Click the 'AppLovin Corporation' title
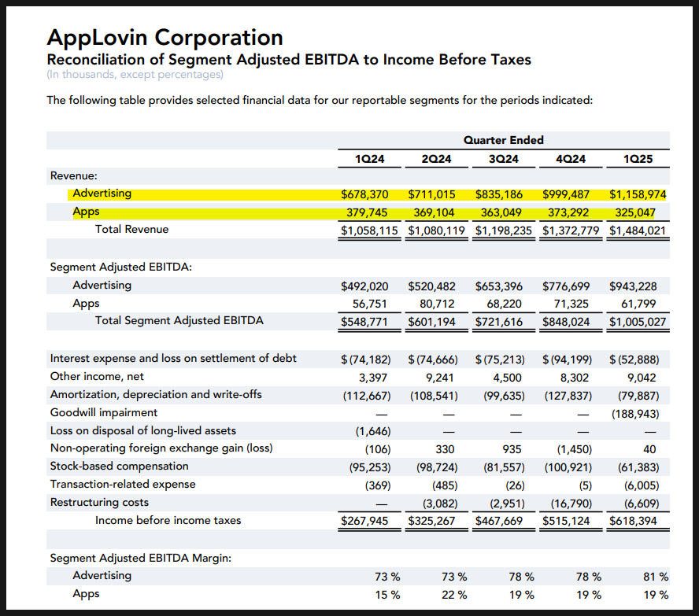This screenshot has width=699, height=616. [165, 38]
